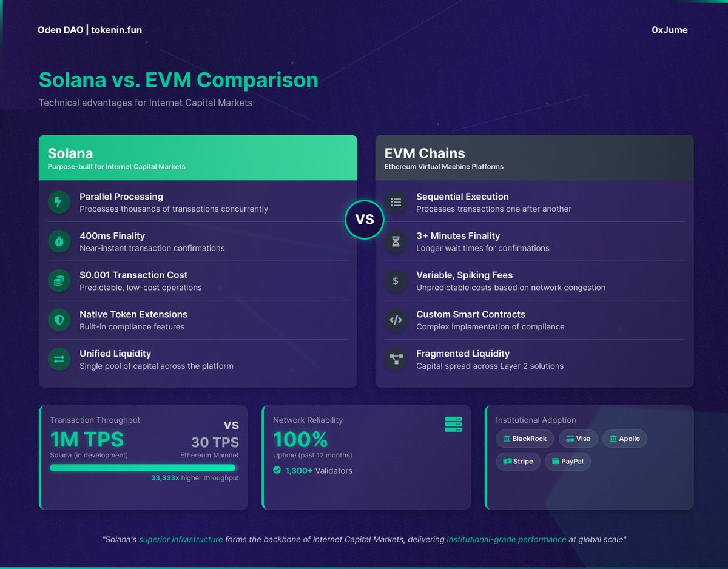
Task: Click the 'vs' text in Transaction Throughput card
Action: click(x=231, y=424)
